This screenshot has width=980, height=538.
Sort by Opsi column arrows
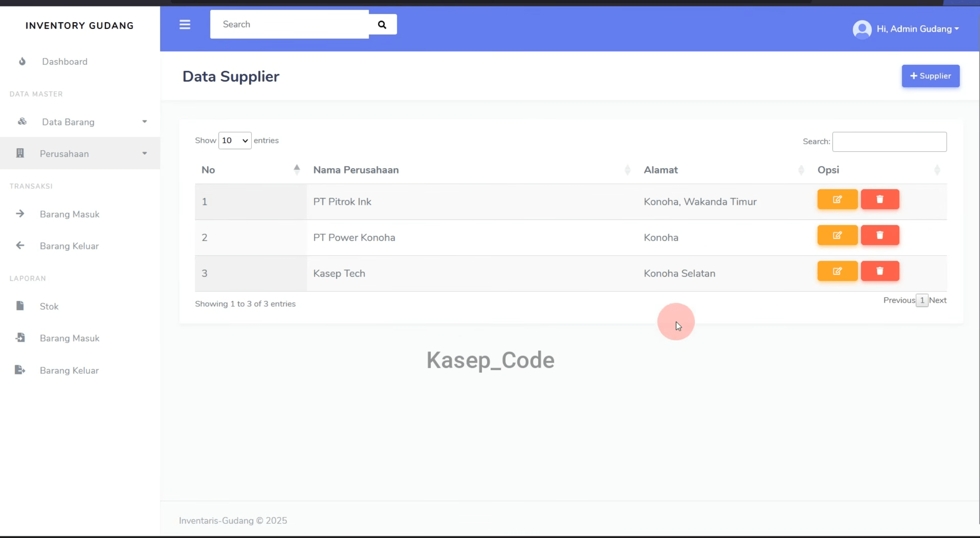tap(937, 170)
